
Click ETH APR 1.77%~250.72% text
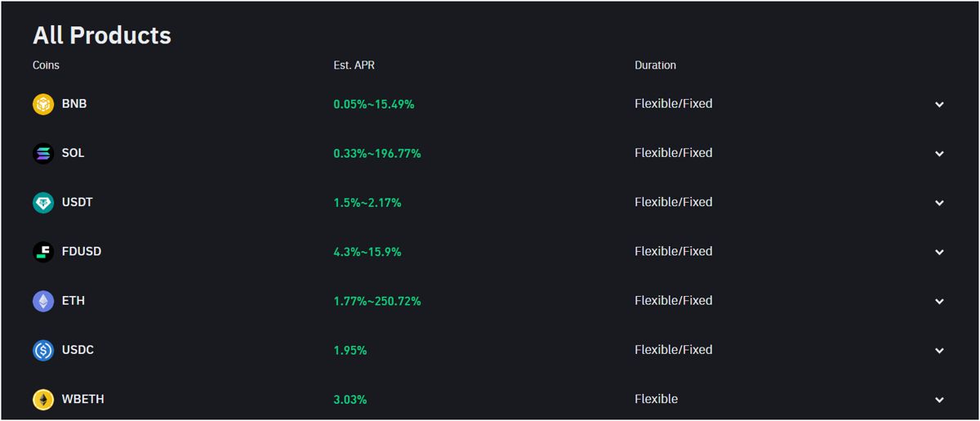click(377, 301)
